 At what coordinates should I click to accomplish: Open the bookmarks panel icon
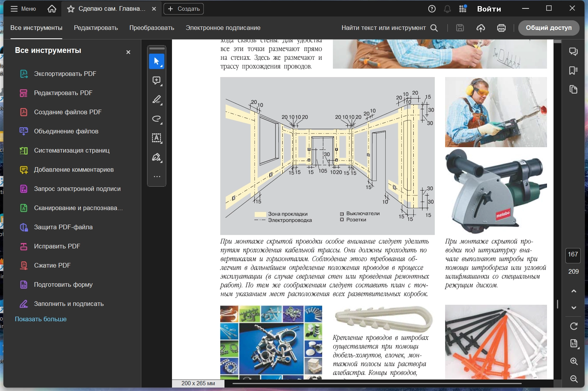[x=573, y=71]
